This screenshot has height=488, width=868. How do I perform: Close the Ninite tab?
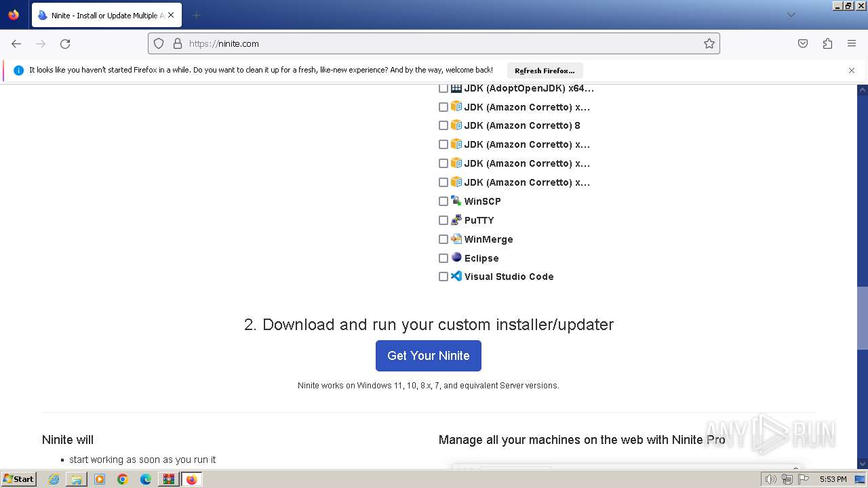click(x=171, y=15)
